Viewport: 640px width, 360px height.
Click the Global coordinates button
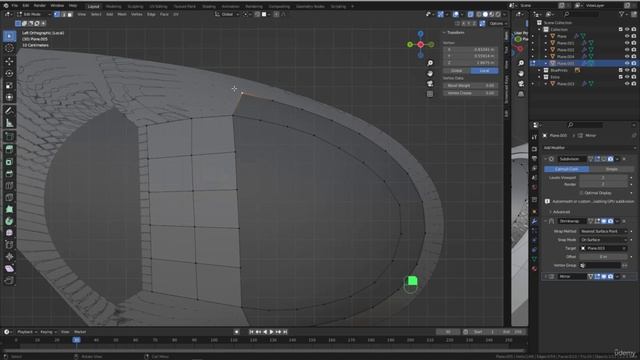tap(457, 71)
